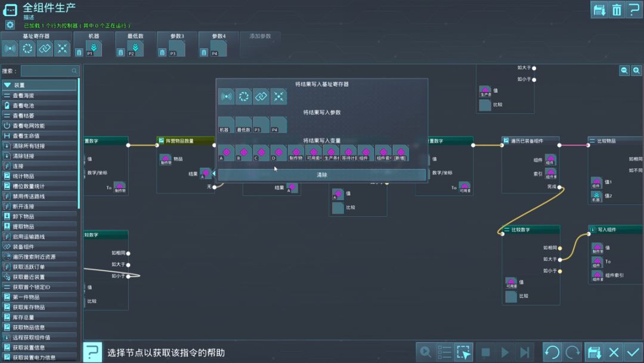Screen dimensions: 644x363
Task: Delete 参数4 with its trash icon
Action: pos(204,52)
